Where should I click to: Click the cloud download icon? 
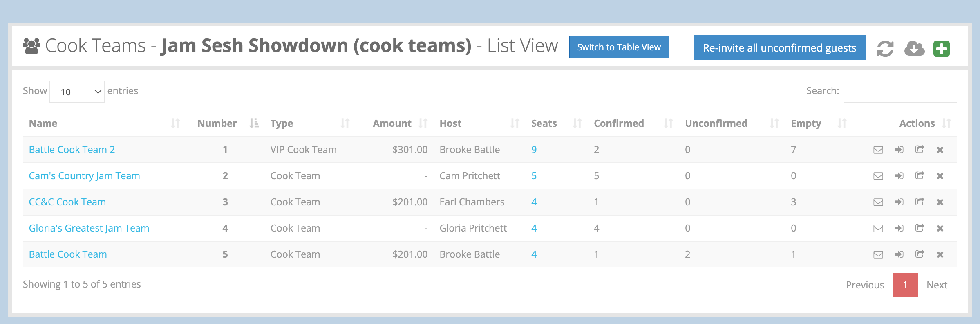point(914,49)
